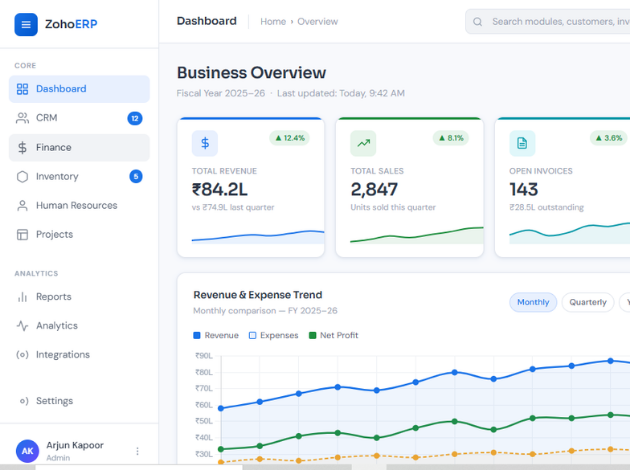Click the search magnifier icon

[477, 22]
